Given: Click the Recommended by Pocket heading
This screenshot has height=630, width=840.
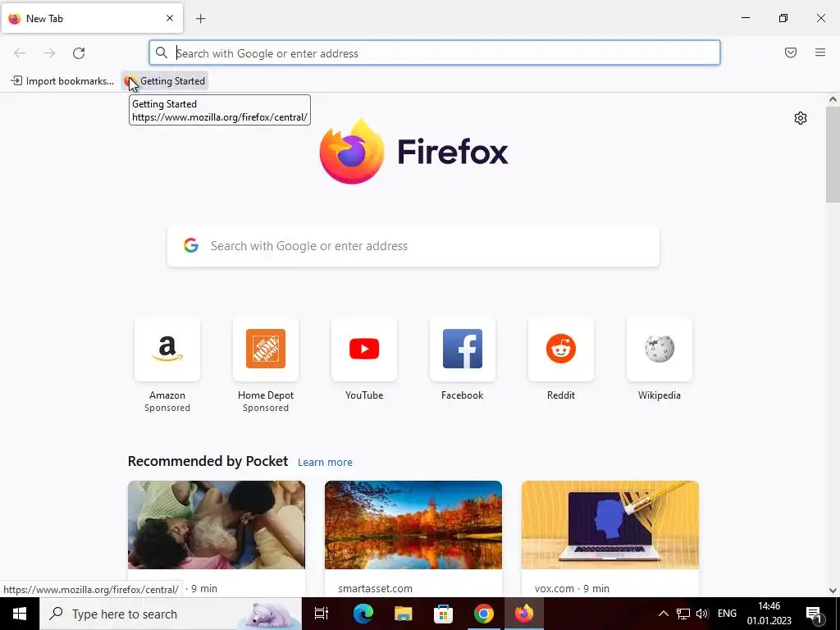Looking at the screenshot, I should pos(208,461).
